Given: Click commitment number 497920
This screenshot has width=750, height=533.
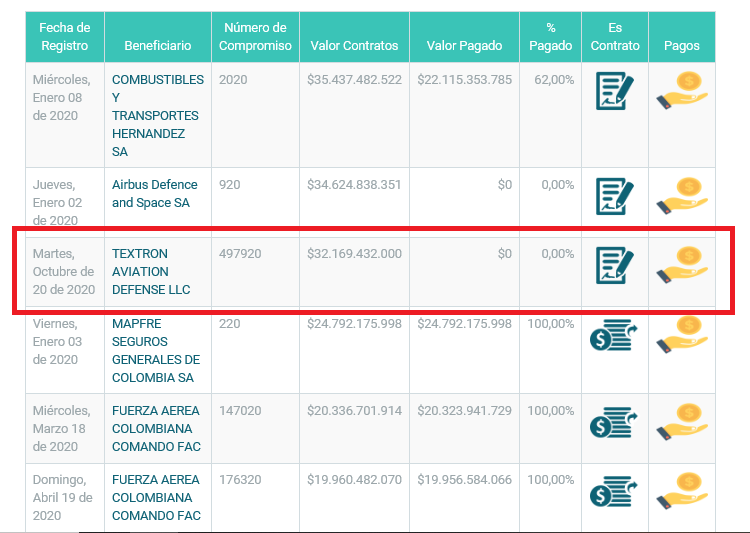Looking at the screenshot, I should [240, 254].
